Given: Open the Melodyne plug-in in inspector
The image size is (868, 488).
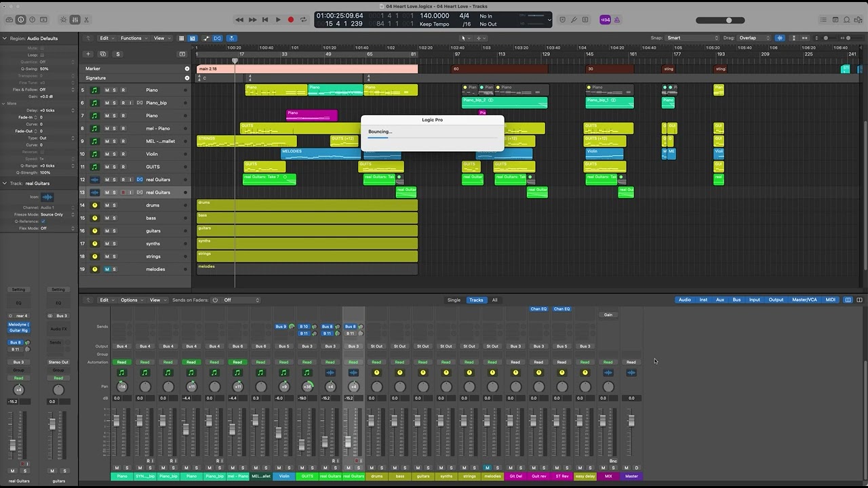Looking at the screenshot, I should tap(18, 325).
